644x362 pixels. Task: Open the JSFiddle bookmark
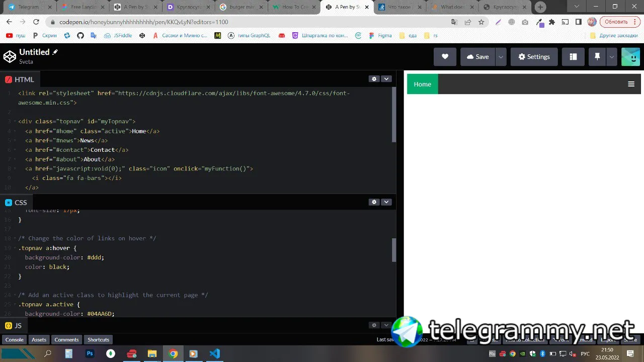[x=118, y=36]
